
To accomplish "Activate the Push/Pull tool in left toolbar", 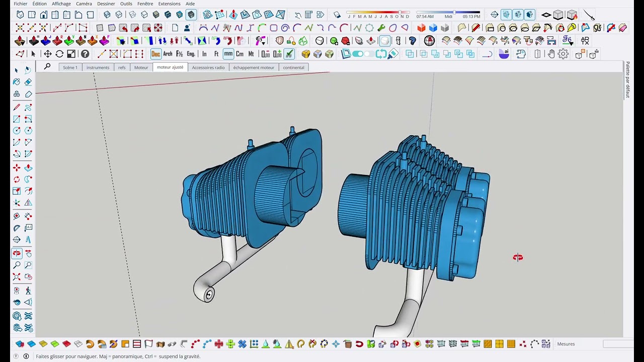I will point(28,167).
